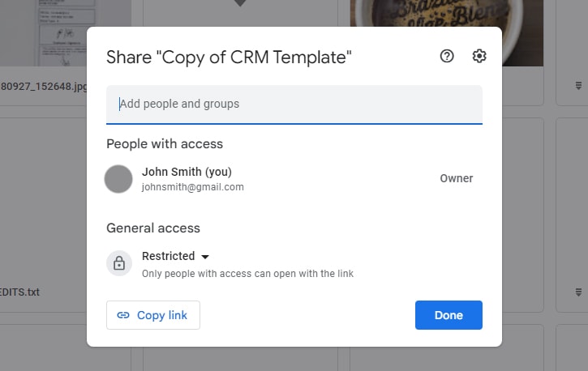Click the document thumbnail behind the dialog

click(x=66, y=33)
